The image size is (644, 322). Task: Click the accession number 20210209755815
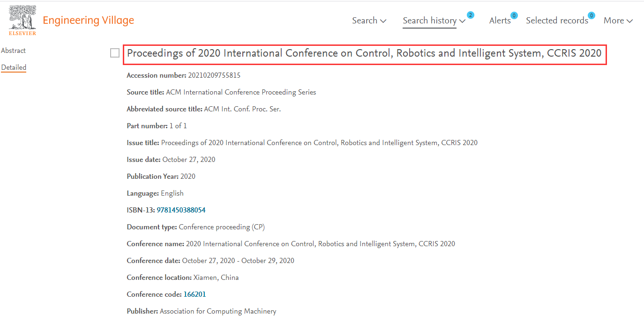pyautogui.click(x=214, y=75)
